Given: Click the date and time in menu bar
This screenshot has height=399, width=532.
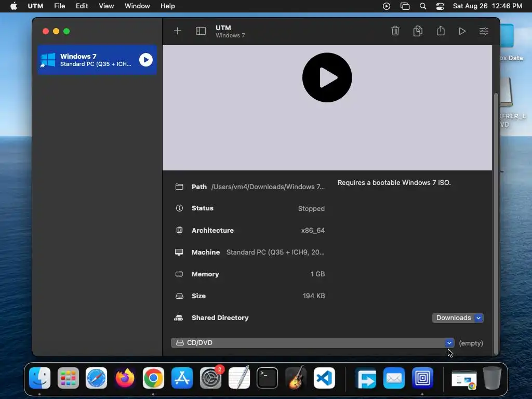Looking at the screenshot, I should coord(487,6).
